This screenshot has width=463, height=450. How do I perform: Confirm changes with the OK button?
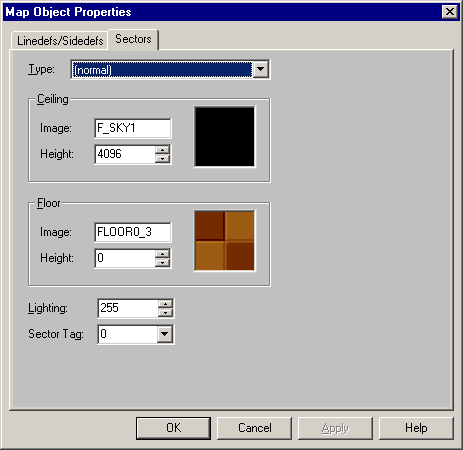(173, 428)
